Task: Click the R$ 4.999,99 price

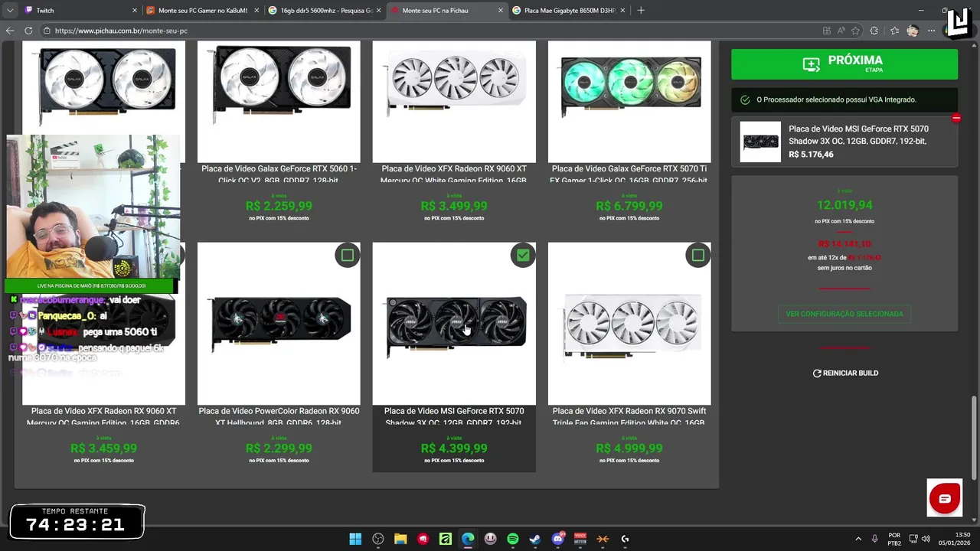Action: [629, 448]
